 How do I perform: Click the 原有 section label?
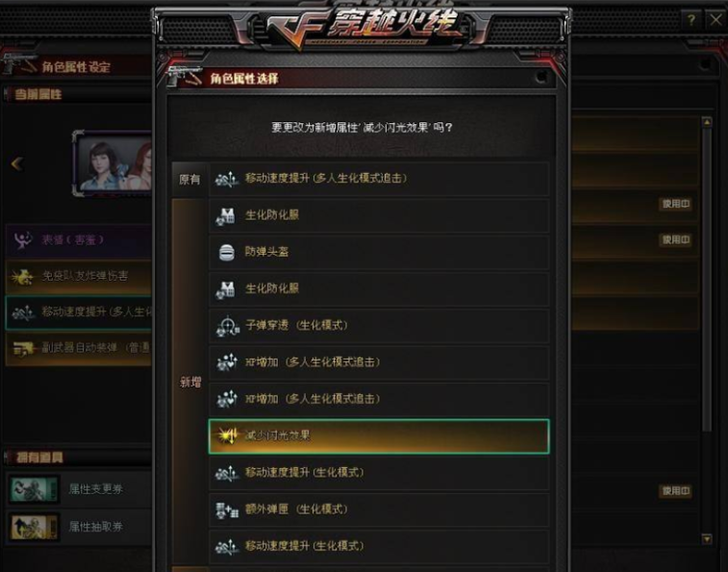(189, 179)
